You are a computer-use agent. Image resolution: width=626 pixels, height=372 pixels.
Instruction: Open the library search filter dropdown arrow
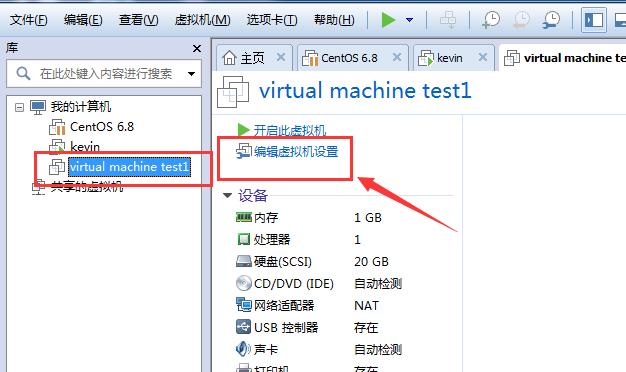tap(191, 73)
